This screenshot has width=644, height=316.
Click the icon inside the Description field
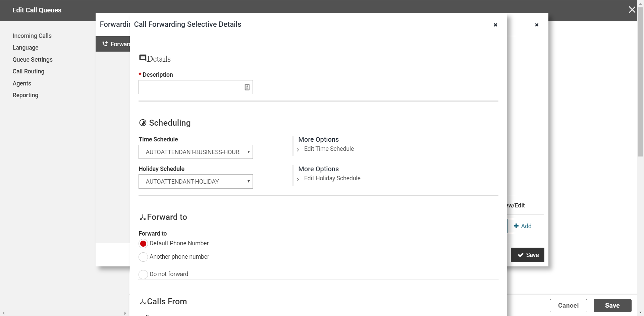coord(247,87)
